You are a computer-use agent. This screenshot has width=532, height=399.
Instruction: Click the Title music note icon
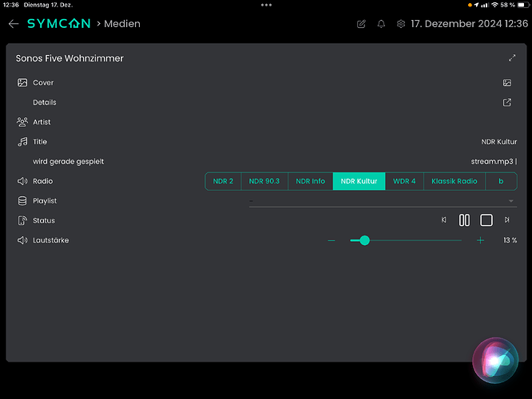pos(22,142)
